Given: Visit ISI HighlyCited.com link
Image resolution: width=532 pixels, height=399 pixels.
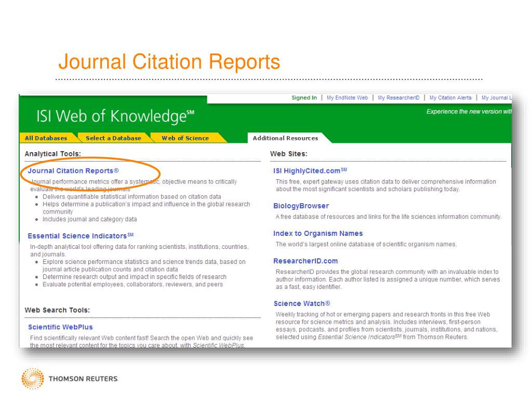Looking at the screenshot, I should point(310,170).
